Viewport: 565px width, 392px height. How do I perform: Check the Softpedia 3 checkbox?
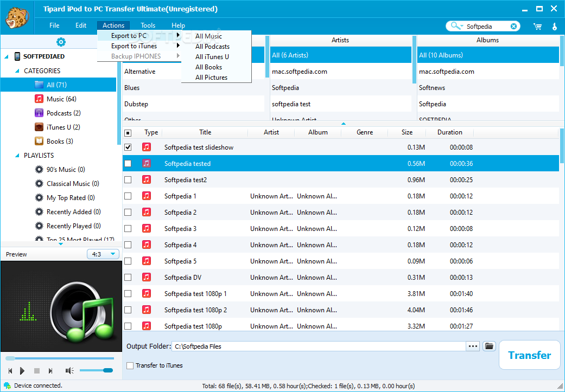point(128,229)
